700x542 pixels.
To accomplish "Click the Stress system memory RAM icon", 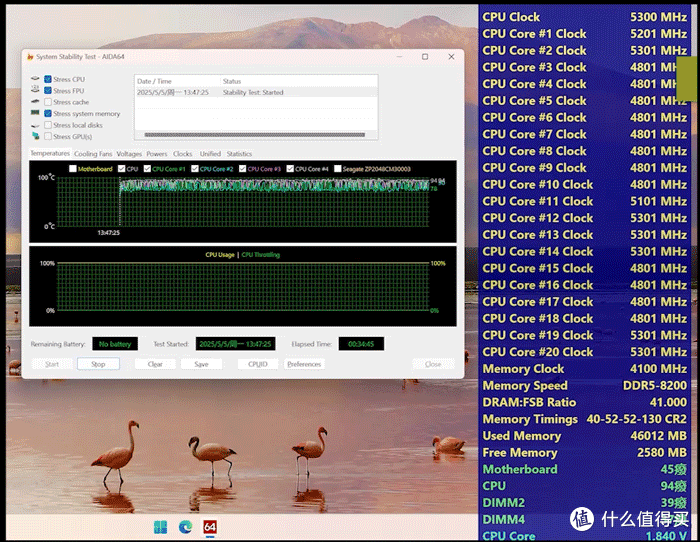I will 35,113.
